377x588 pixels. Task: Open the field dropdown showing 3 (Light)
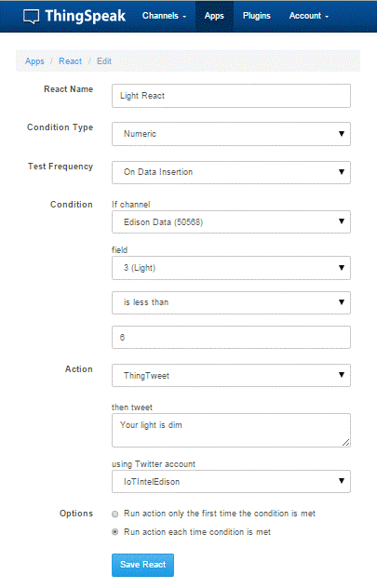pos(231,268)
